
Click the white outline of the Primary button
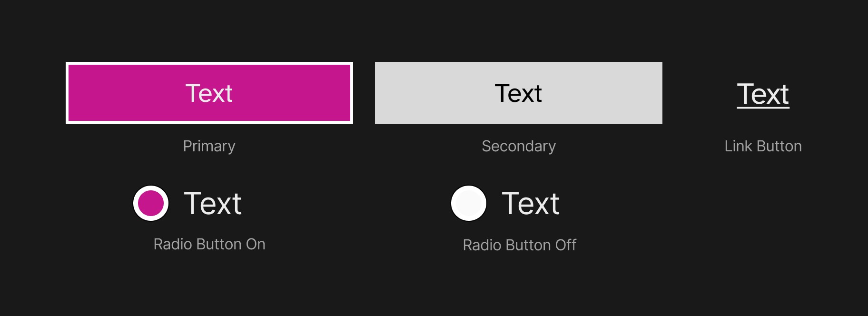pos(209,63)
